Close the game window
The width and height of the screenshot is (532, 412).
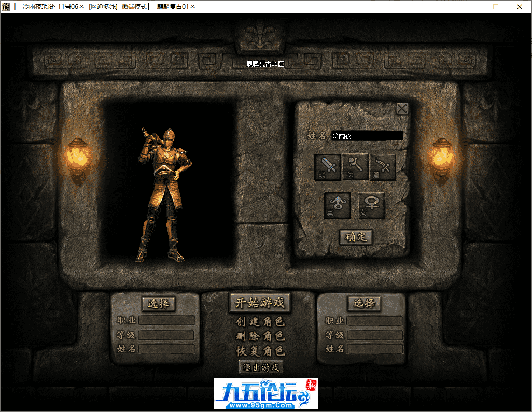click(x=520, y=7)
